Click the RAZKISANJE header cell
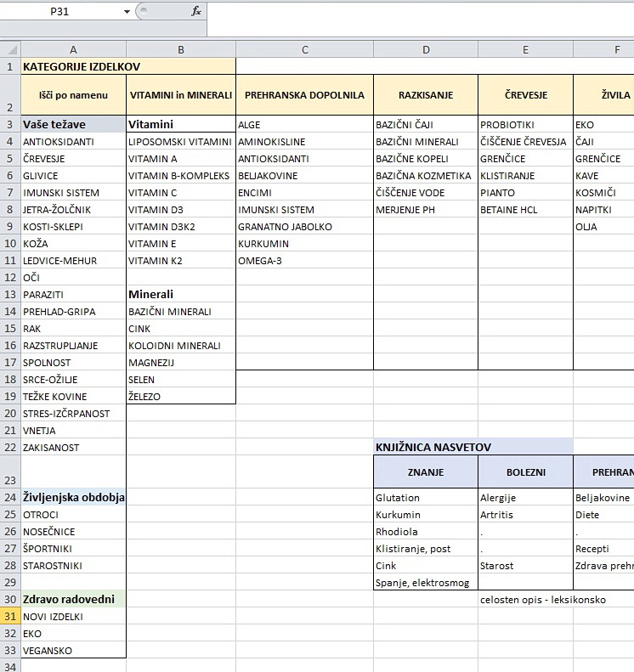The height and width of the screenshot is (672, 634). coord(425,95)
